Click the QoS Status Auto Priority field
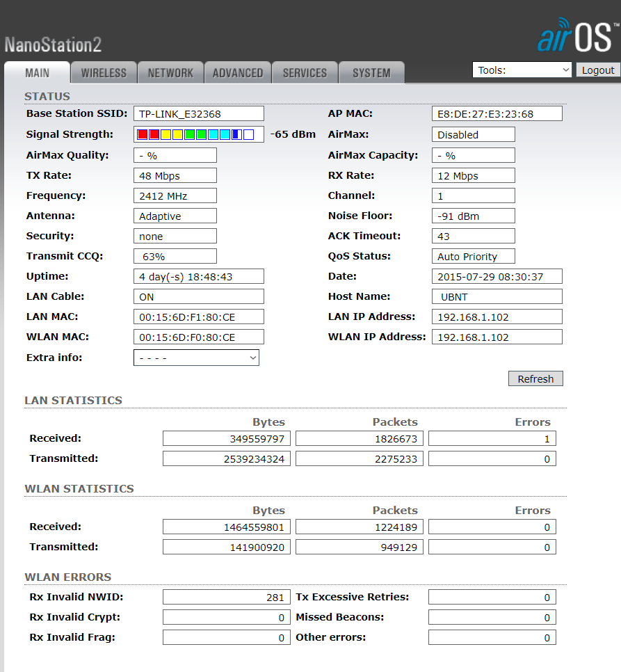 coord(474,256)
